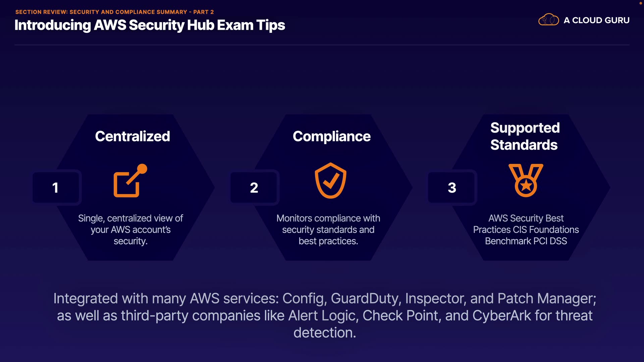Click the line listing Config and GuardDuty
The image size is (644, 362).
324,299
